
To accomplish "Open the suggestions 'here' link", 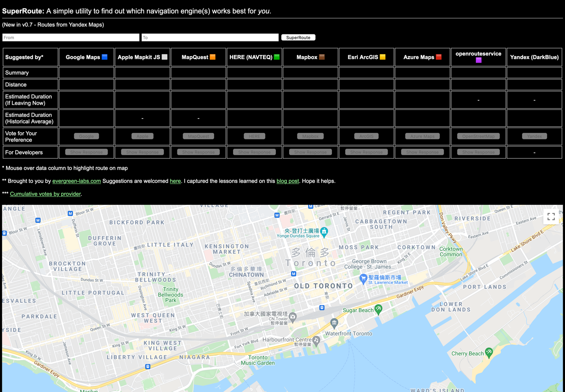I will point(175,181).
